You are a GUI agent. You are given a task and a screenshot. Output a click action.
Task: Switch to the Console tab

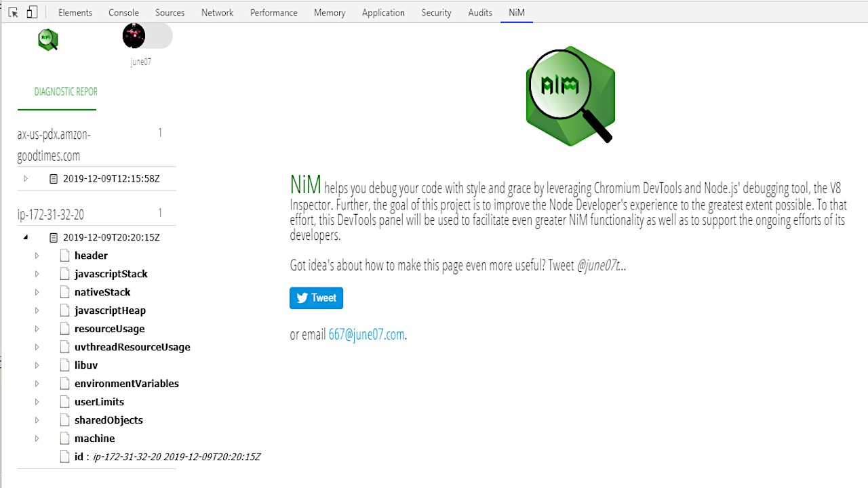[123, 12]
